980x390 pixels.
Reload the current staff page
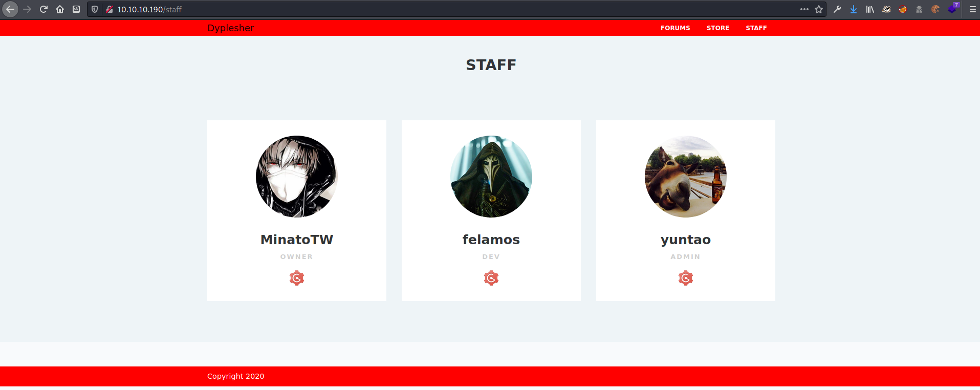(43, 9)
